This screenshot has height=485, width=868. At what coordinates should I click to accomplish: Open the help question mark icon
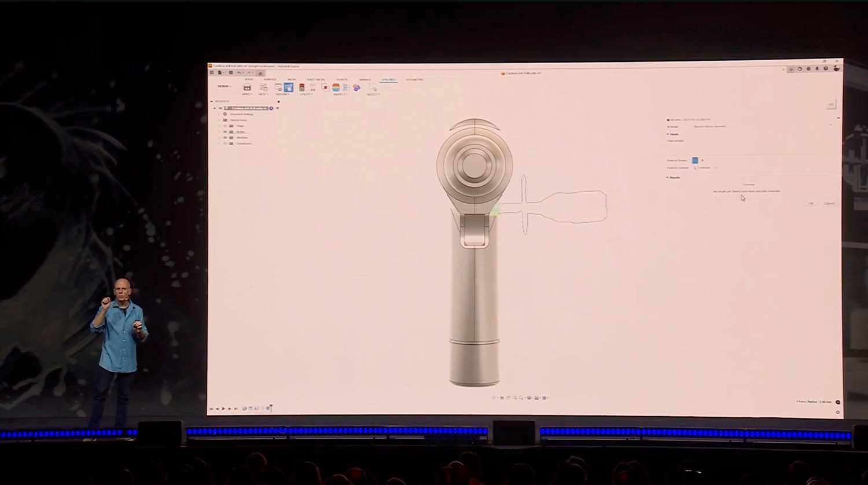coord(826,69)
